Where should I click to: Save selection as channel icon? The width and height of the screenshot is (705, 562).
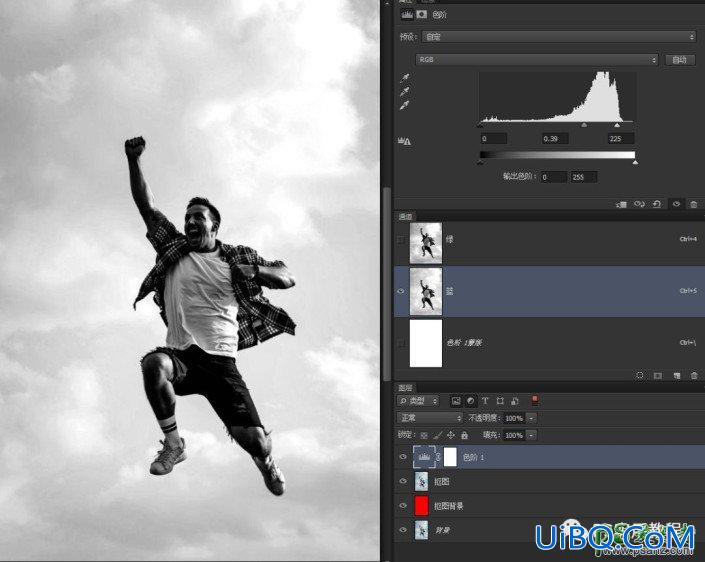click(x=658, y=375)
